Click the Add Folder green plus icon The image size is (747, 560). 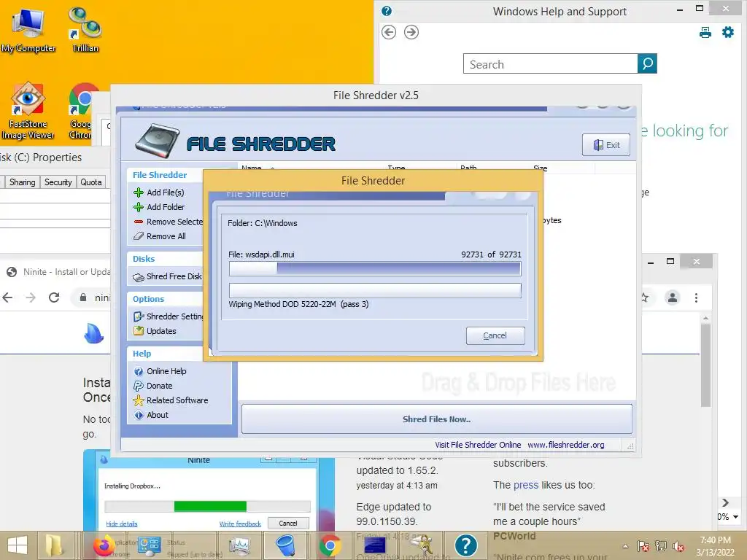point(139,207)
